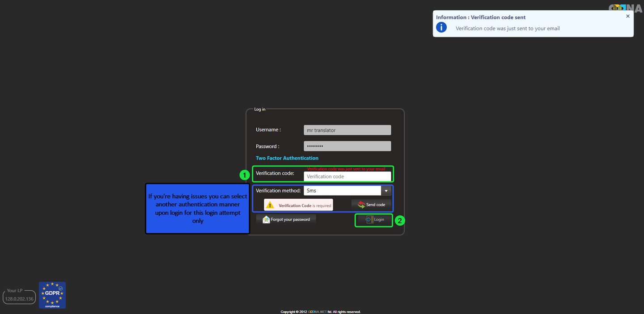
Task: Click the door icon on the Login button
Action: click(x=369, y=219)
